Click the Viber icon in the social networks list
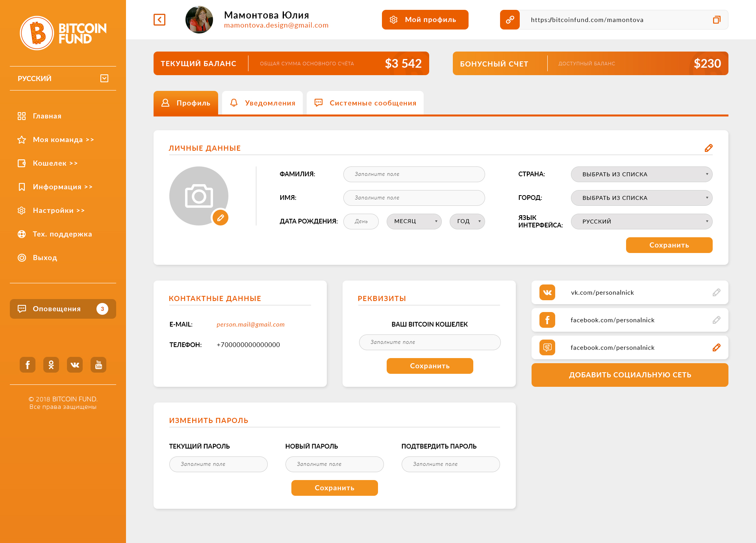Screen dimensions: 756x543 (547, 347)
